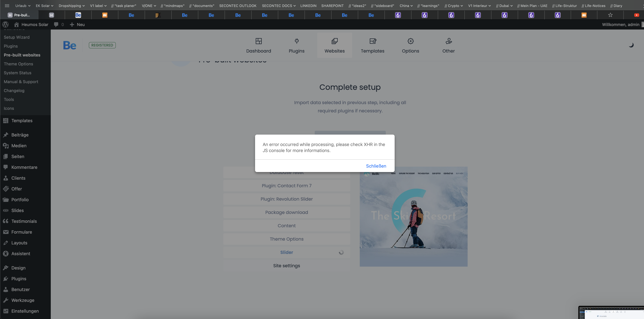Click 'Site settings' step
The width and height of the screenshot is (644, 319).
pyautogui.click(x=286, y=266)
